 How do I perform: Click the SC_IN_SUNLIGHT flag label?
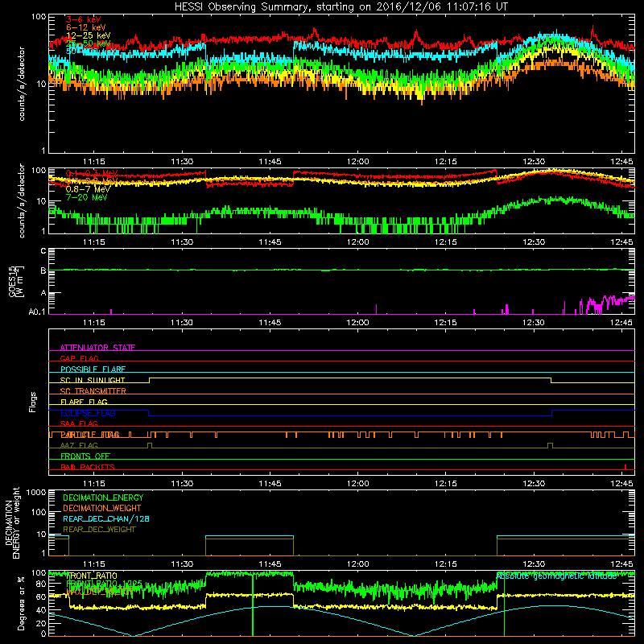coord(93,380)
